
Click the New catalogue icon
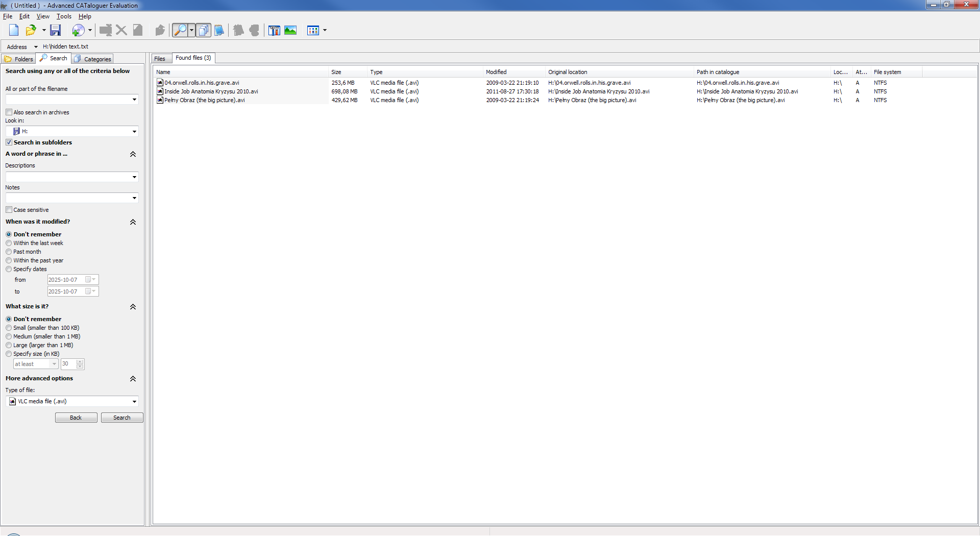point(14,31)
